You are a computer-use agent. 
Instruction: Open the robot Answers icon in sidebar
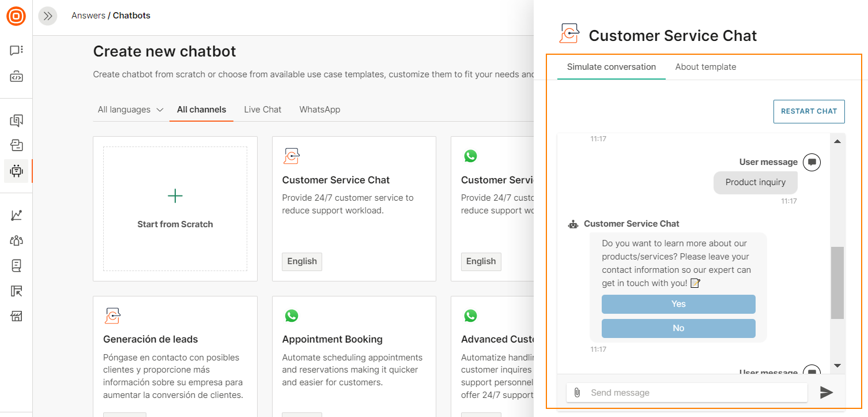tap(16, 171)
